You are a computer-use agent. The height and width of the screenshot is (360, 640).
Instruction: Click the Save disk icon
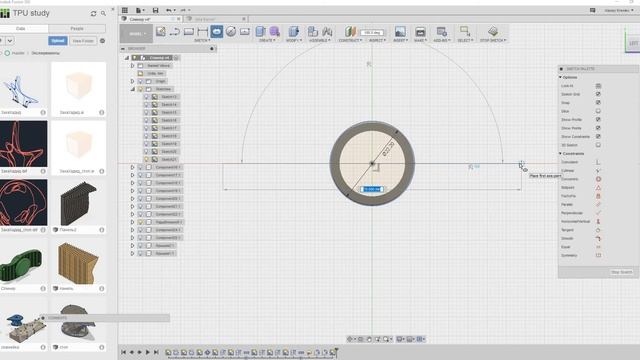point(156,10)
